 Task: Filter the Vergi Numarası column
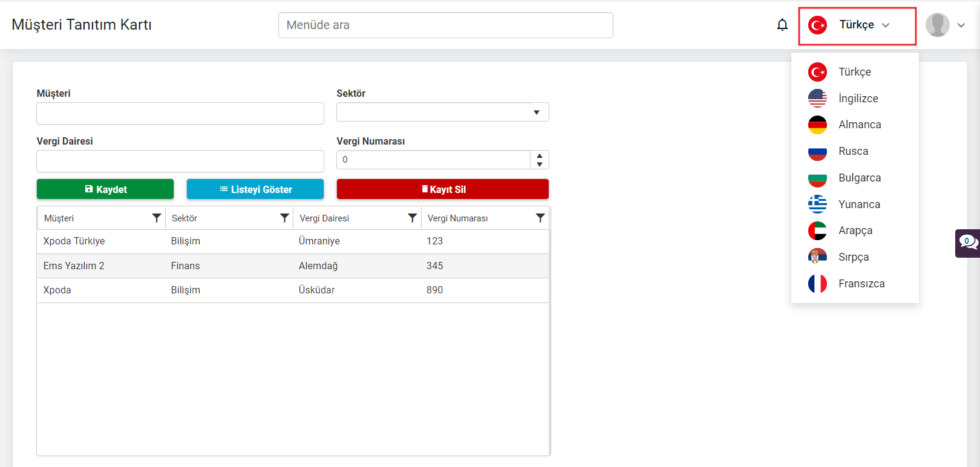pyautogui.click(x=540, y=218)
